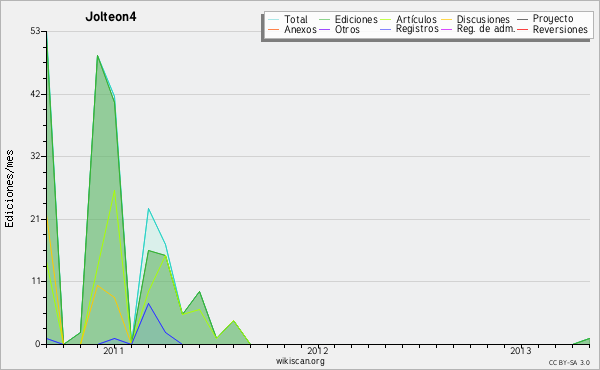Screen dimensions: 600x370
Task: Select the Reversiones legend entry
Action: [560, 29]
